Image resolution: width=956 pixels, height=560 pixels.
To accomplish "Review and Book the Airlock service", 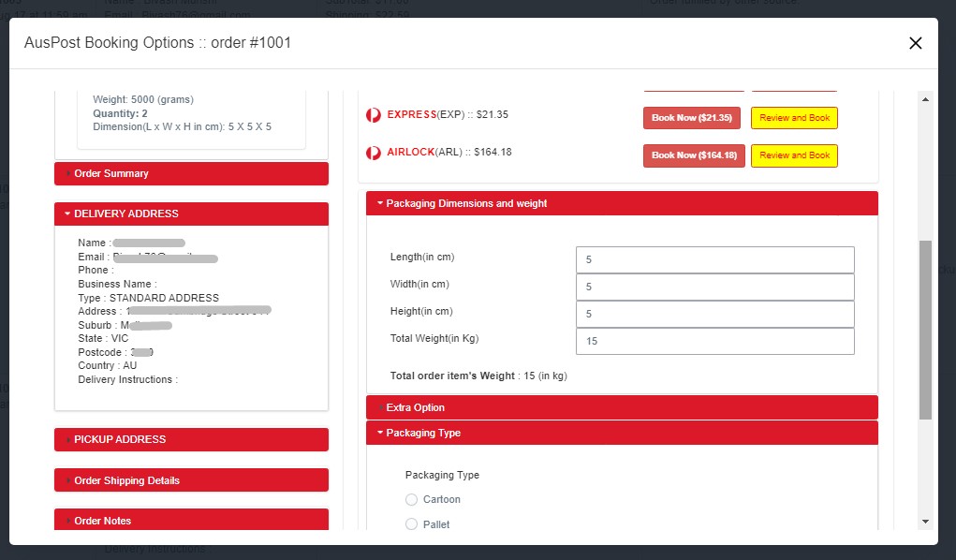I will [794, 155].
